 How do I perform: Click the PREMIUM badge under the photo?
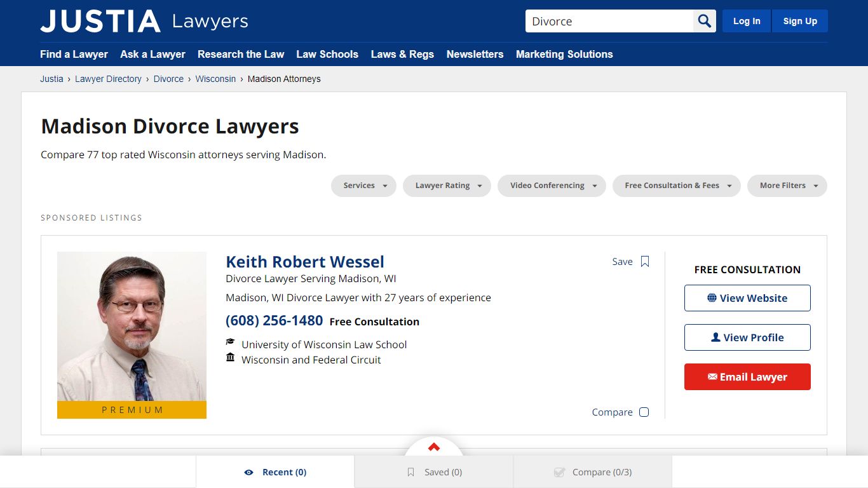132,410
